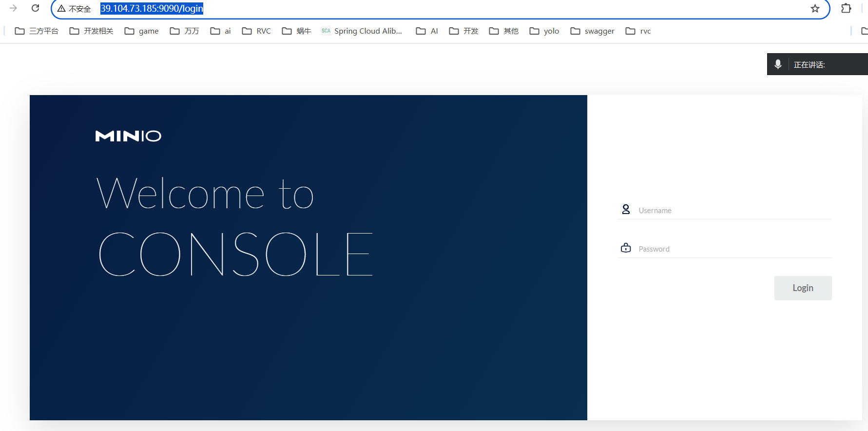Click the address bar URL text

point(152,9)
